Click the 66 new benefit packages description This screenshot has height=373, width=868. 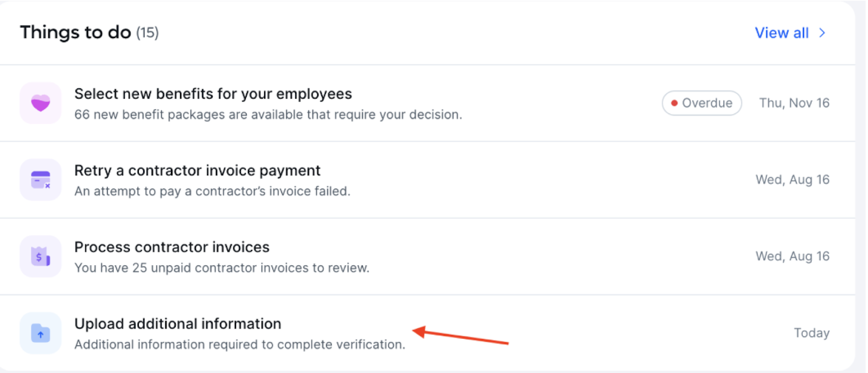269,115
